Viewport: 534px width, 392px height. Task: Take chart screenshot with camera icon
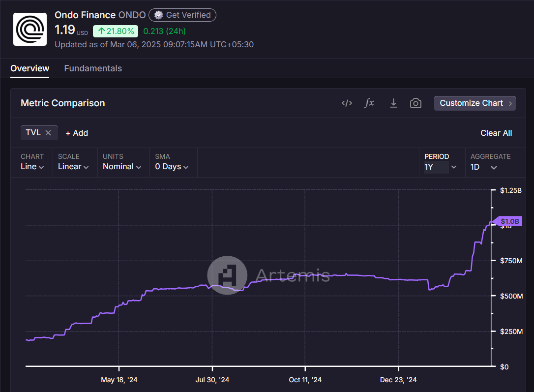pos(415,103)
